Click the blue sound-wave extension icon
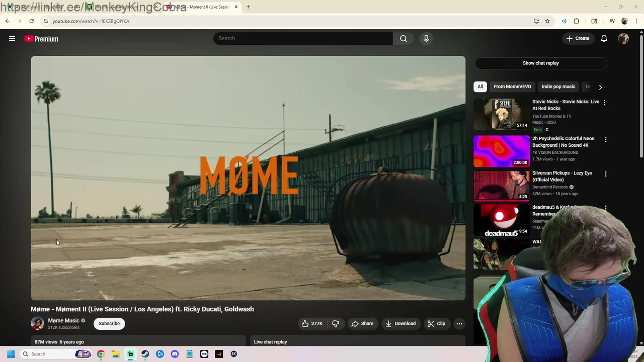Image resolution: width=644 pixels, height=362 pixels. 564,21
